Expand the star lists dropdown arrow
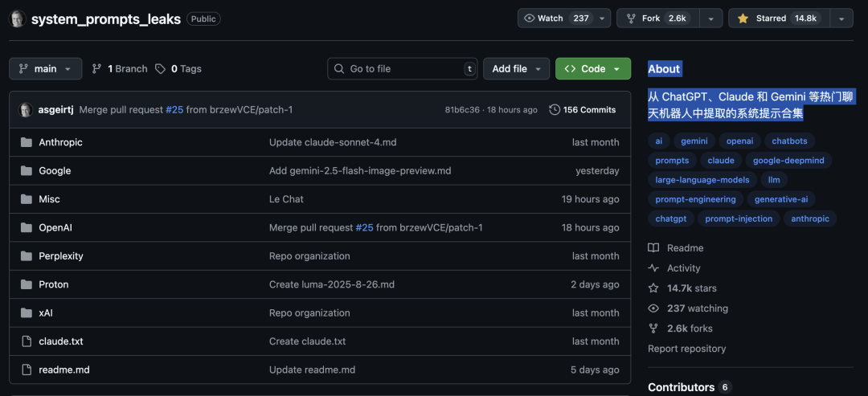This screenshot has width=868, height=396. click(x=841, y=18)
